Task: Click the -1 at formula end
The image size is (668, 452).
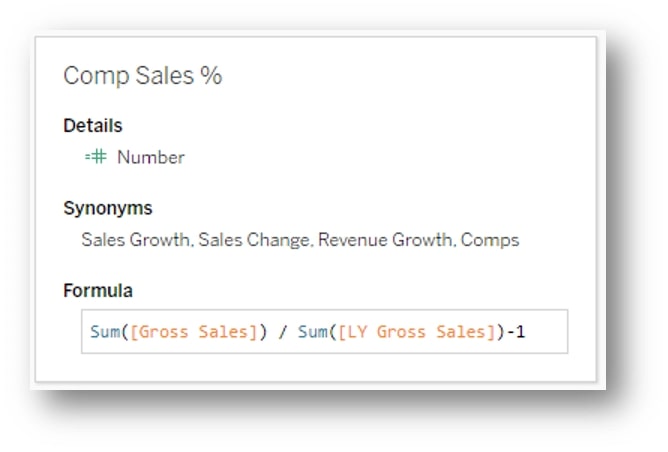Action: tap(516, 331)
